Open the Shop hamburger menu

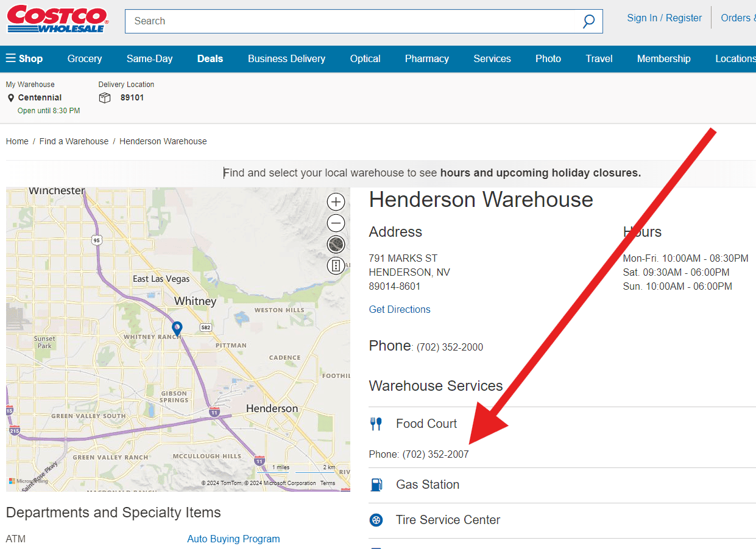24,58
